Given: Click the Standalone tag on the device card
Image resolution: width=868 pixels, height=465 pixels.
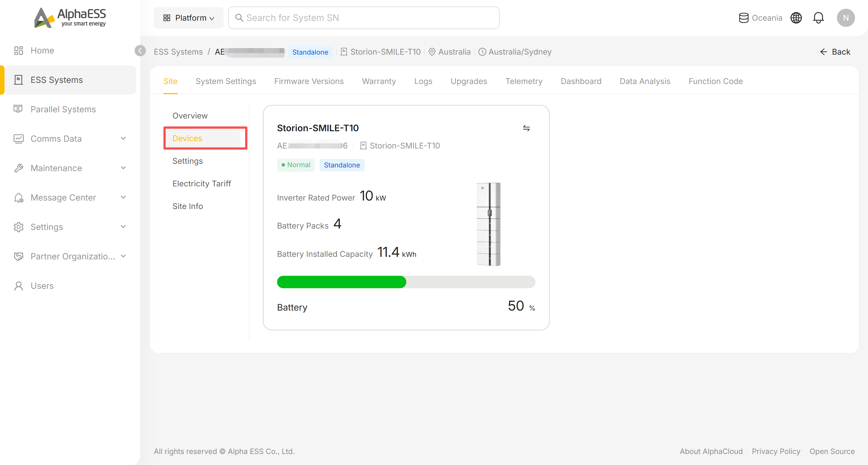Looking at the screenshot, I should [x=342, y=165].
